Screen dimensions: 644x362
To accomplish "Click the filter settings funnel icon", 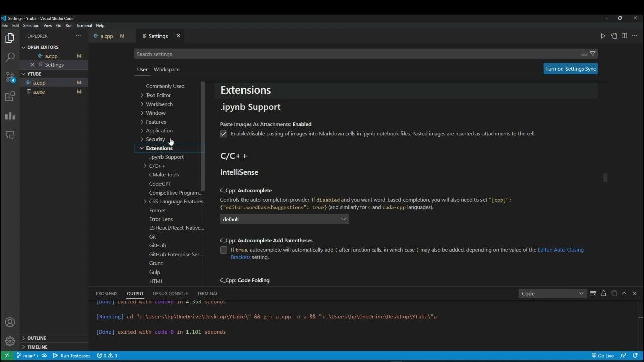I will (x=592, y=54).
